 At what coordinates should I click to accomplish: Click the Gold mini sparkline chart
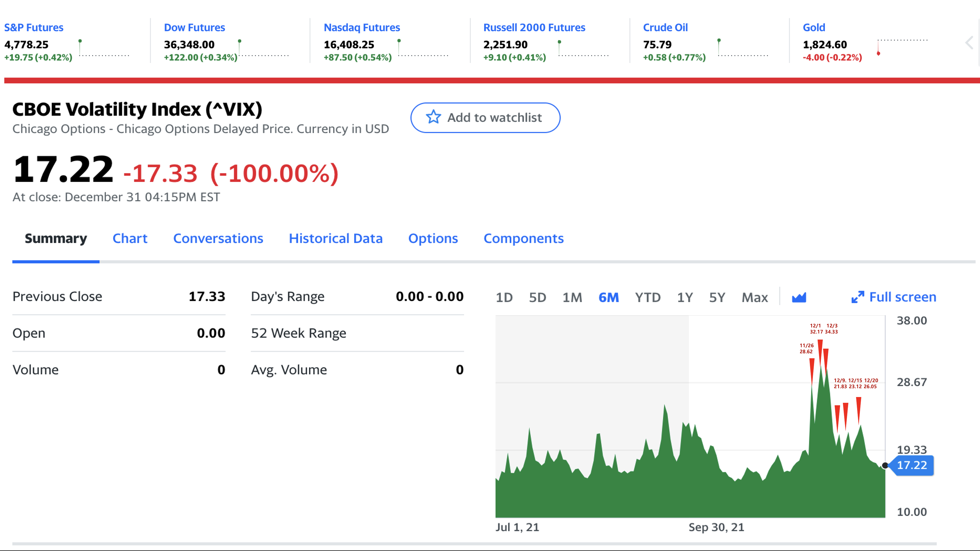(903, 47)
